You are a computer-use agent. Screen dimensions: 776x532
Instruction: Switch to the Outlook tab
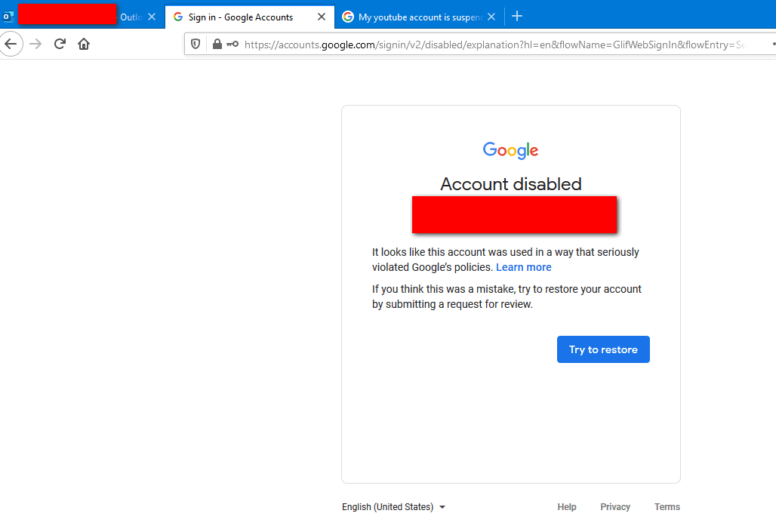(82, 17)
